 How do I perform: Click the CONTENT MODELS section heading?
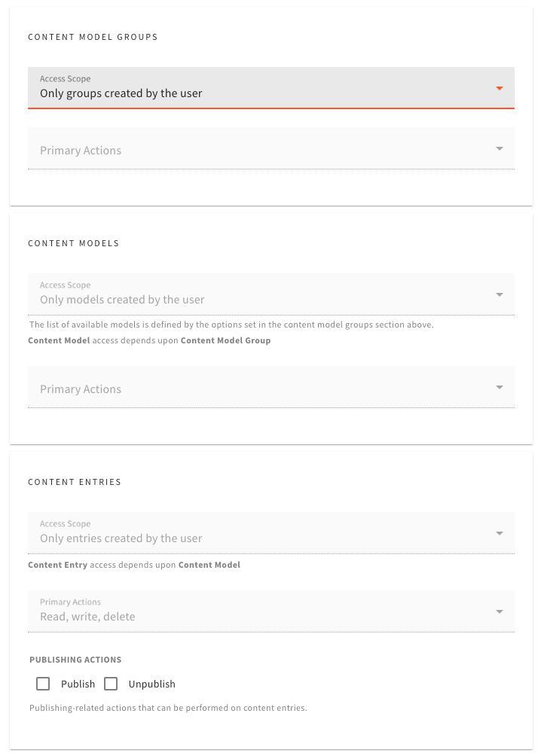pos(73,243)
